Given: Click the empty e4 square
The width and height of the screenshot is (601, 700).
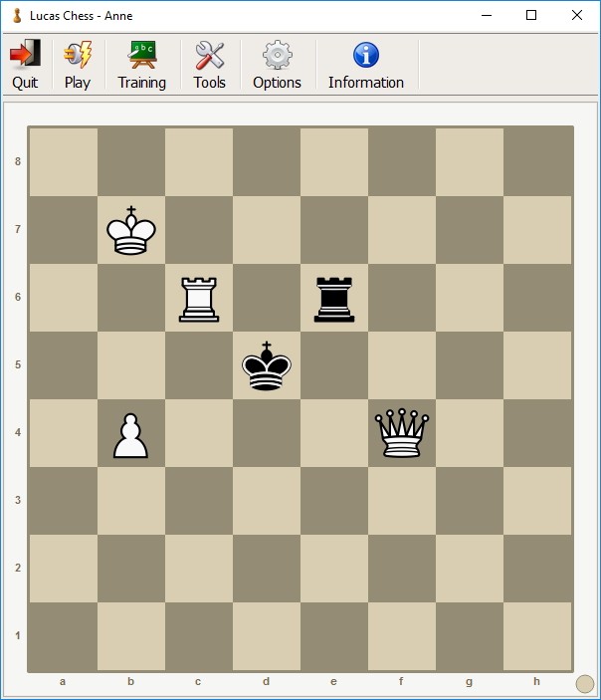Looking at the screenshot, I should 334,434.
